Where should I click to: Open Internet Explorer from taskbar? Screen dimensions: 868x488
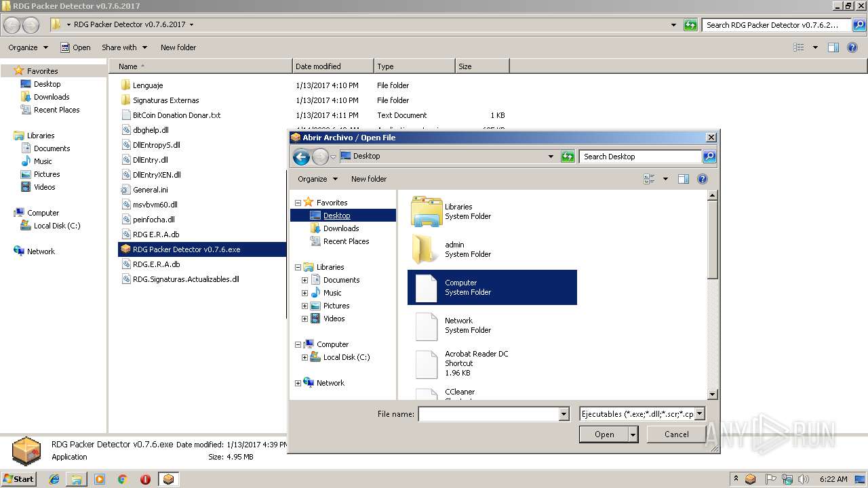(54, 479)
